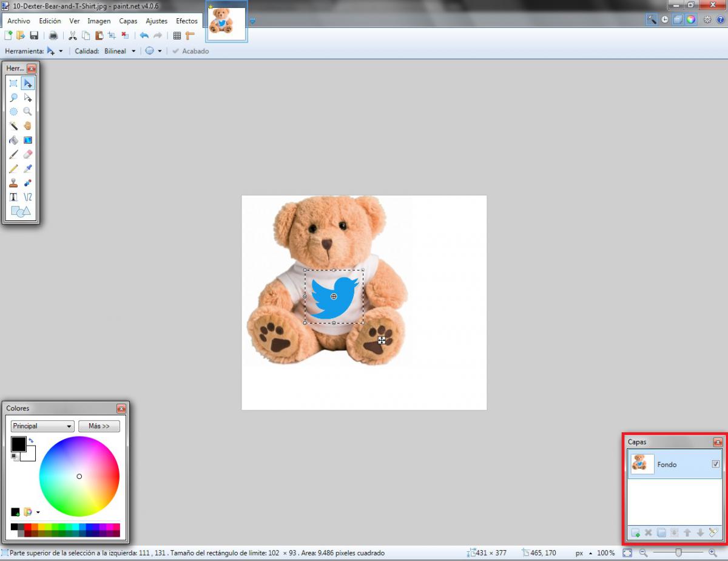The image size is (728, 561).
Task: Click the zoom in magnifier in status bar
Action: (712, 553)
